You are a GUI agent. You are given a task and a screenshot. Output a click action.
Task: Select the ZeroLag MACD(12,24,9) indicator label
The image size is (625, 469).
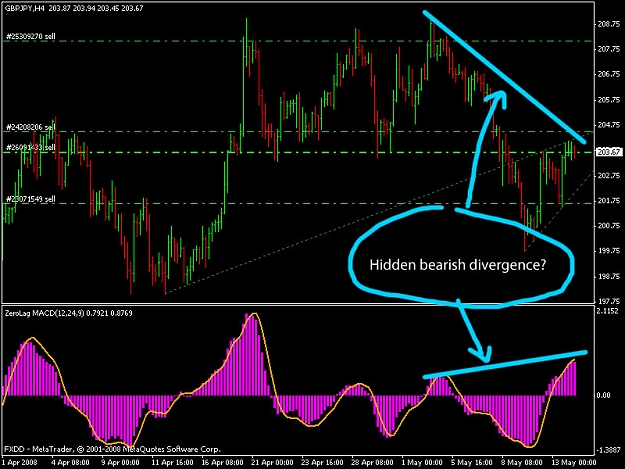click(44, 313)
